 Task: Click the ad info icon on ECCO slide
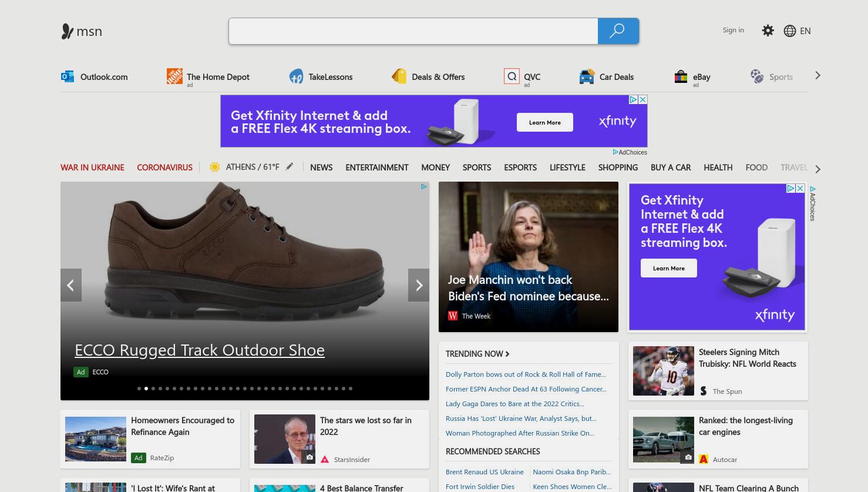coord(423,187)
